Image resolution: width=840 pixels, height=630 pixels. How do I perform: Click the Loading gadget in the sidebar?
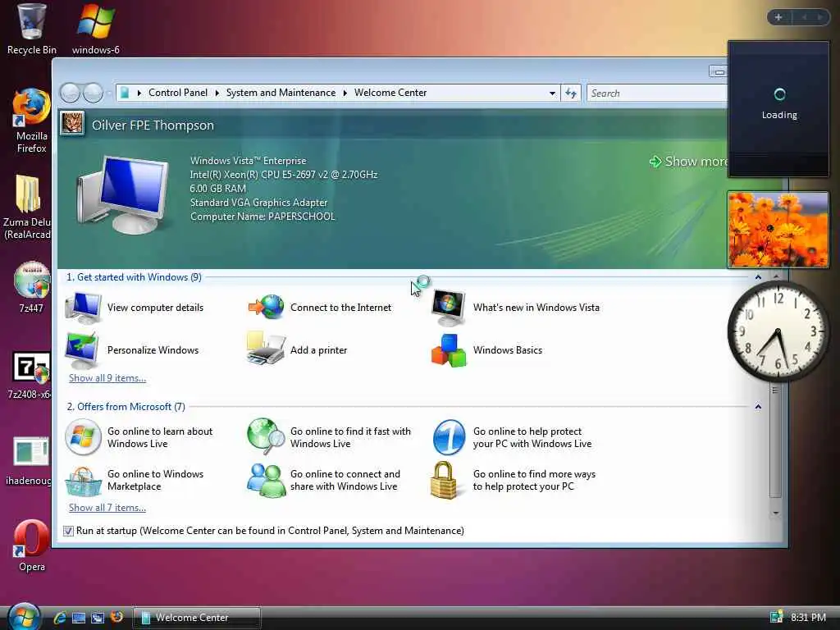[779, 108]
